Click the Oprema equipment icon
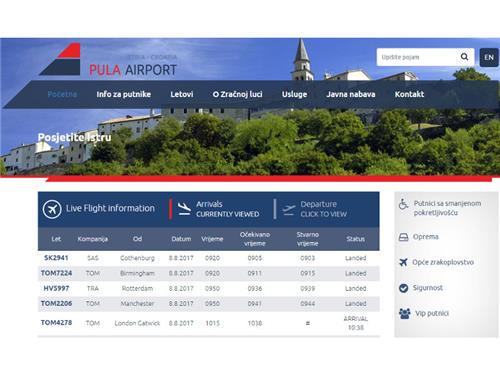Viewport: 500px width, 375px height. 403,237
